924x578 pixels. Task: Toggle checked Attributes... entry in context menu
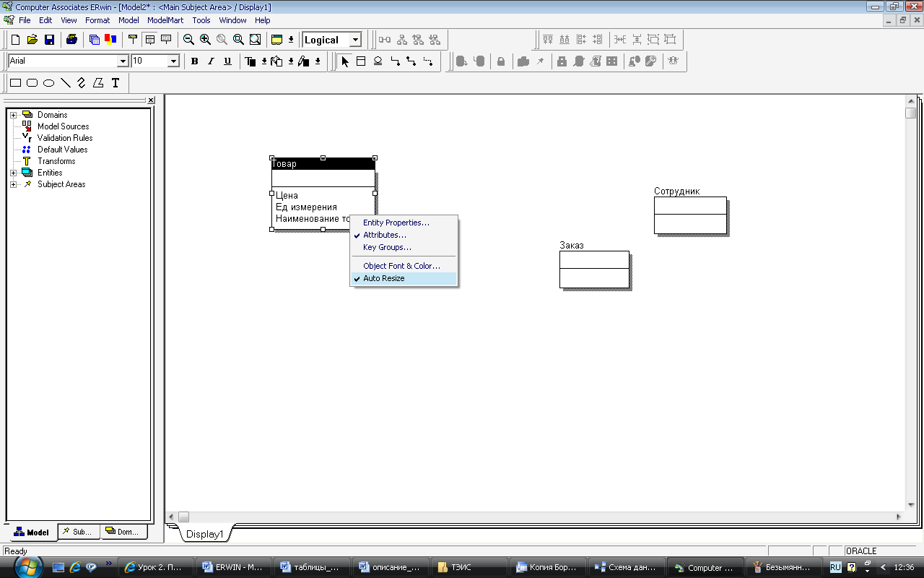[404, 235]
